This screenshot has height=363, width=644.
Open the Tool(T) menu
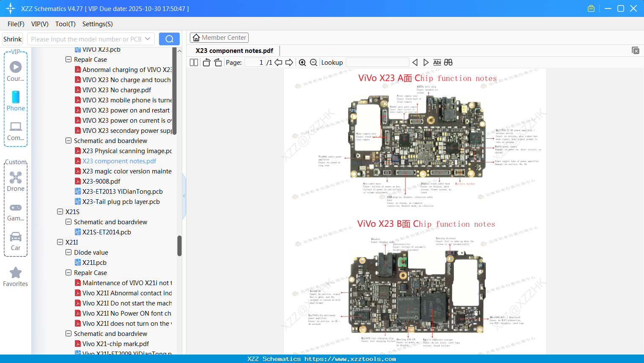tap(65, 24)
